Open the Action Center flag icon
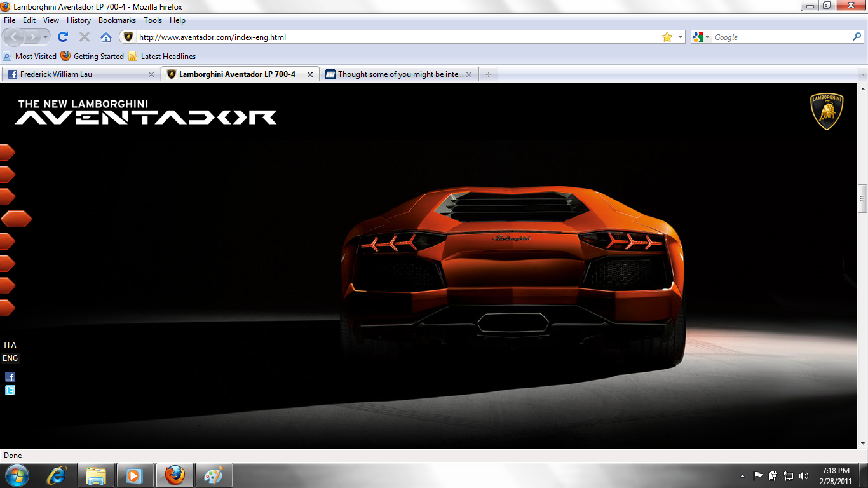 (757, 475)
